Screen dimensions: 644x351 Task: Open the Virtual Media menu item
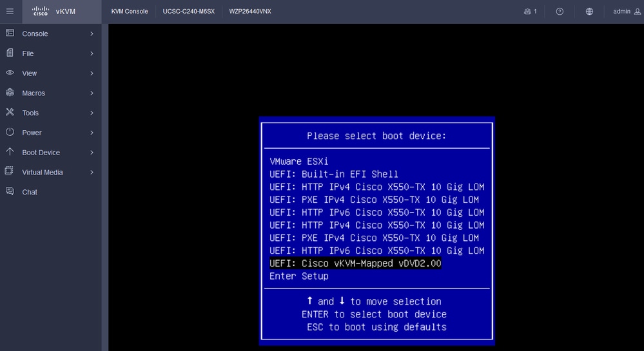tap(50, 173)
